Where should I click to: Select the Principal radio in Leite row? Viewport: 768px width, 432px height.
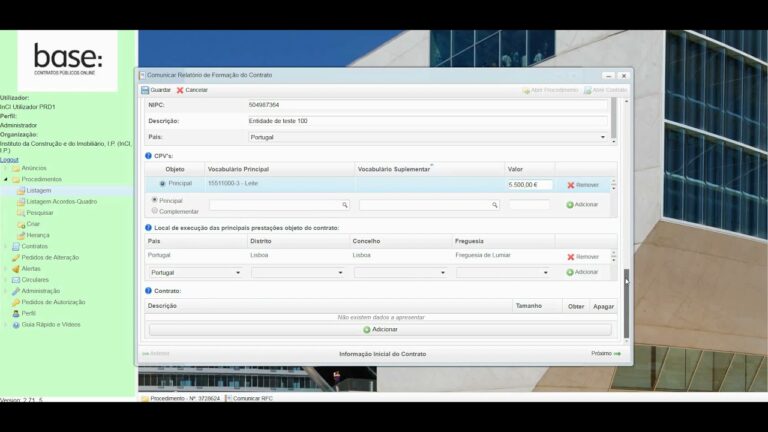[162, 184]
